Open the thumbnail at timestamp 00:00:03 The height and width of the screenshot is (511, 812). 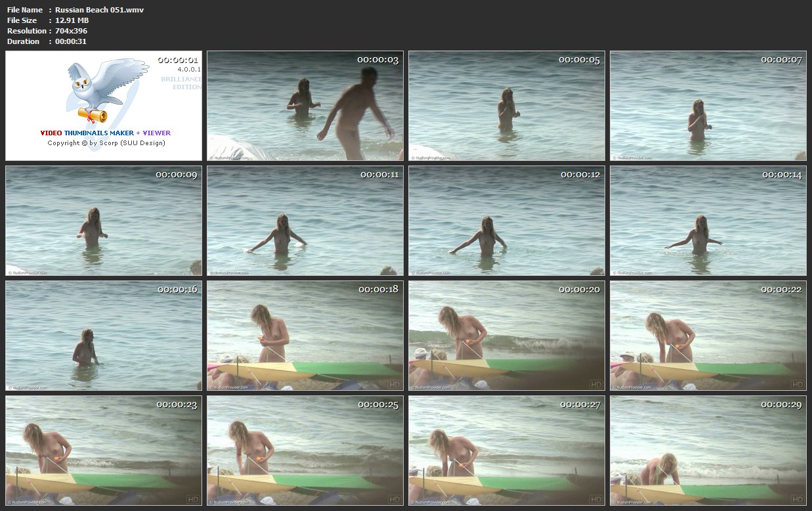point(305,106)
